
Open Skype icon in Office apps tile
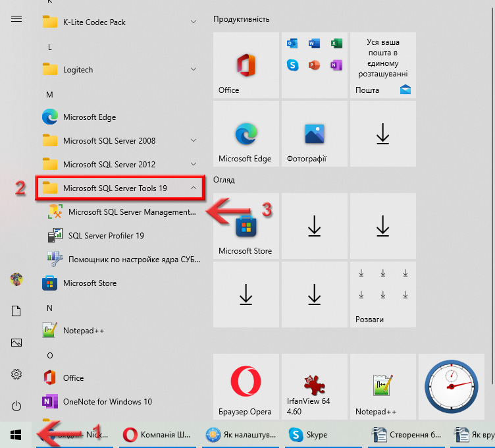292,65
